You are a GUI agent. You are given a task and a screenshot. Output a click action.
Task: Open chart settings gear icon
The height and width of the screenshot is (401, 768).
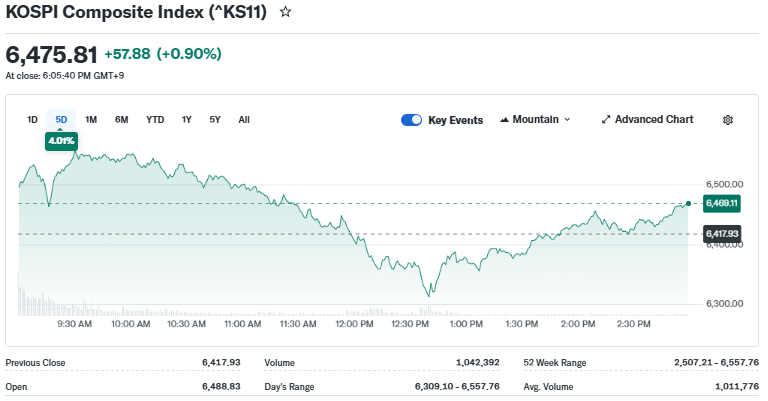point(728,120)
